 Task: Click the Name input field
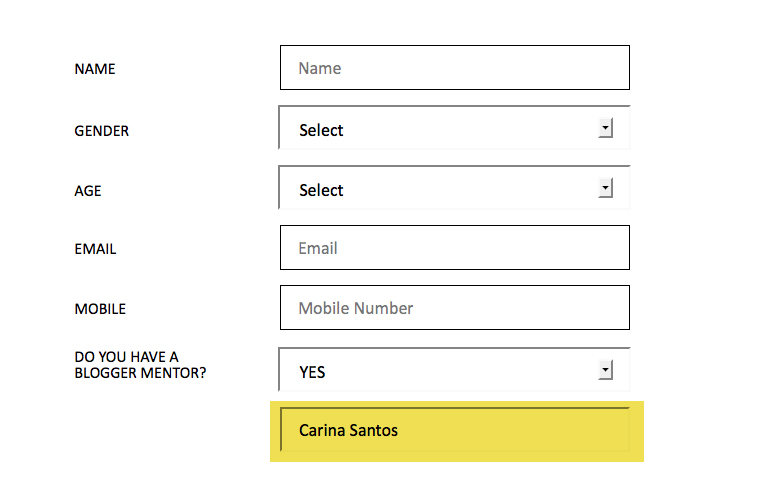pos(454,68)
